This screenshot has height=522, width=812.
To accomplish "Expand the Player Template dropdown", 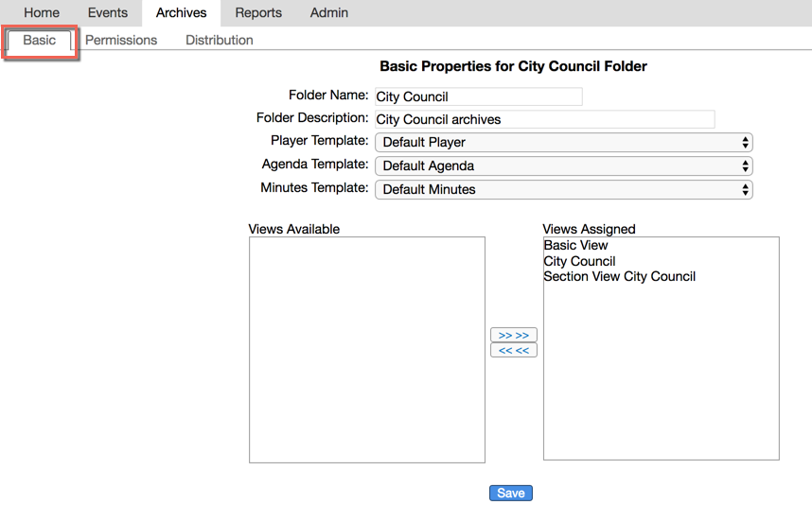I will coord(563,143).
